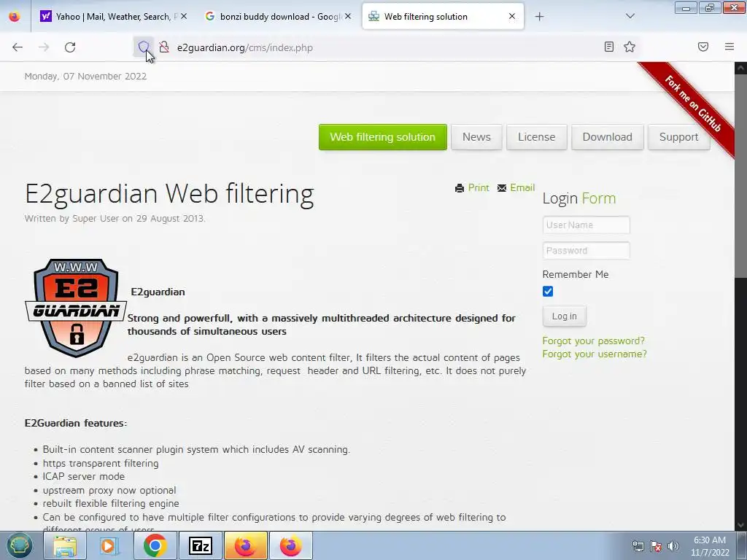The width and height of the screenshot is (747, 560).
Task: Open Action Center flag tray icon
Action: tap(656, 546)
